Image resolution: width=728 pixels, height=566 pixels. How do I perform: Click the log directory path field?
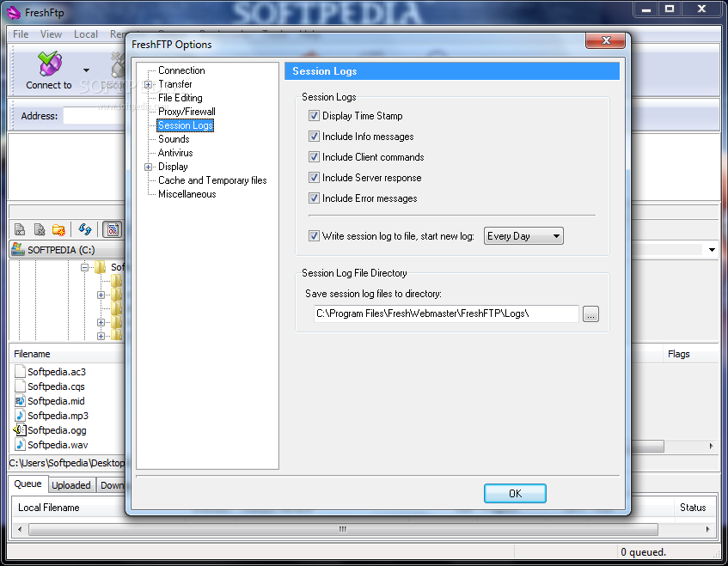click(446, 313)
